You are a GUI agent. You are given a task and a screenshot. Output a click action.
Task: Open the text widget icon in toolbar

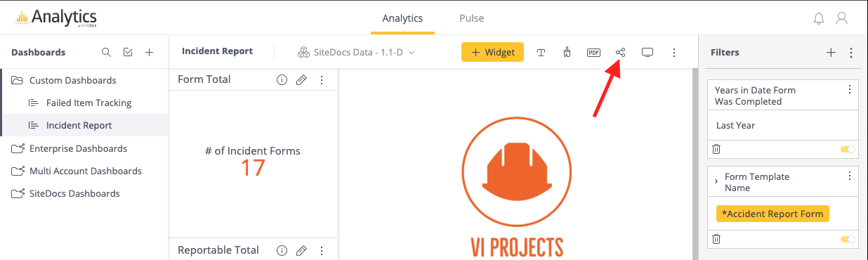click(x=541, y=52)
